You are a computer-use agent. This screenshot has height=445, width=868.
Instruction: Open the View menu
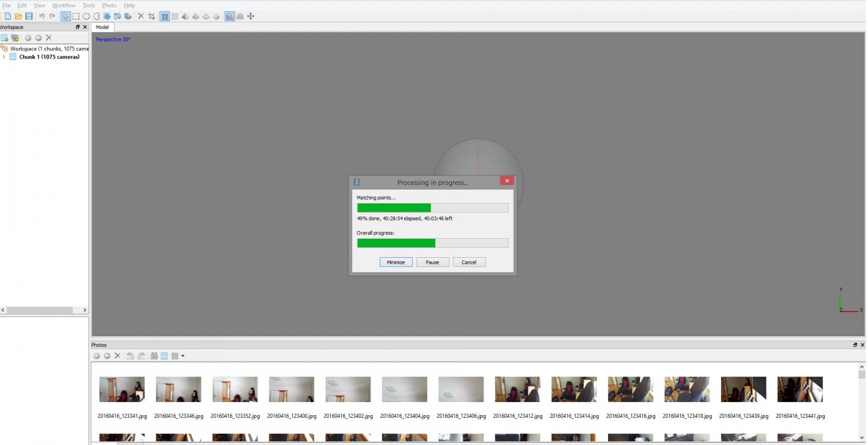[x=40, y=5]
